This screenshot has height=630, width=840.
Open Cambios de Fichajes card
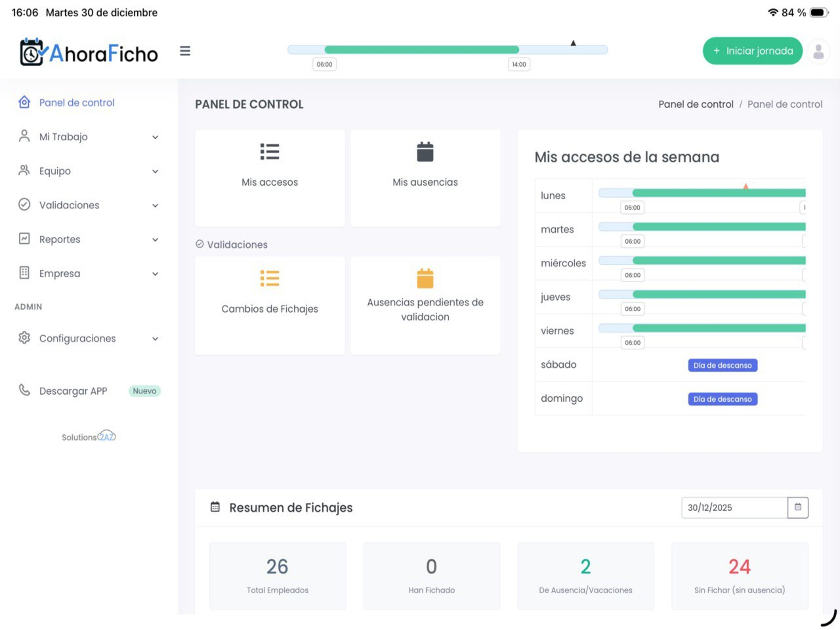click(270, 306)
